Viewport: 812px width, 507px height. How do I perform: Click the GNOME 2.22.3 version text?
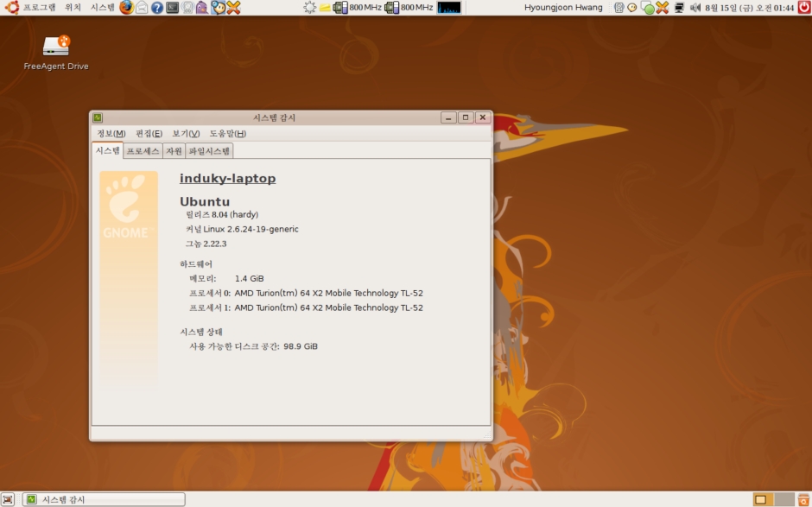tap(206, 244)
